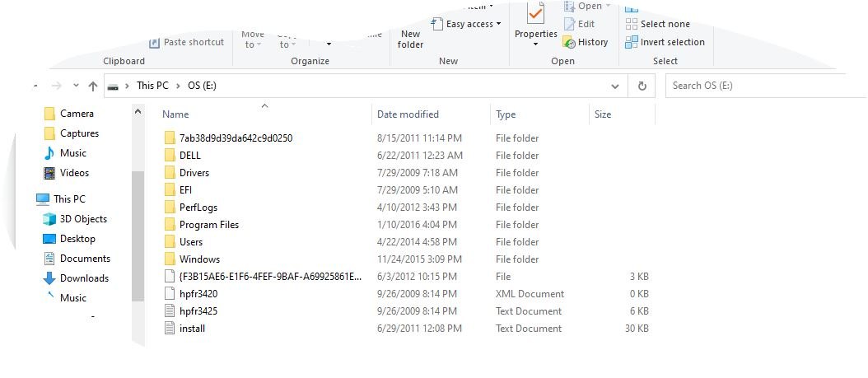The image size is (868, 378).
Task: Select Videos in the navigation pane
Action: coord(67,173)
